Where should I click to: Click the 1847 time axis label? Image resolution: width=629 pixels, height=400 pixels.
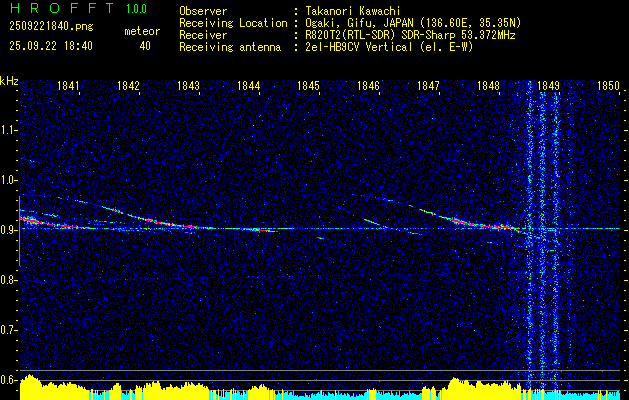(428, 85)
